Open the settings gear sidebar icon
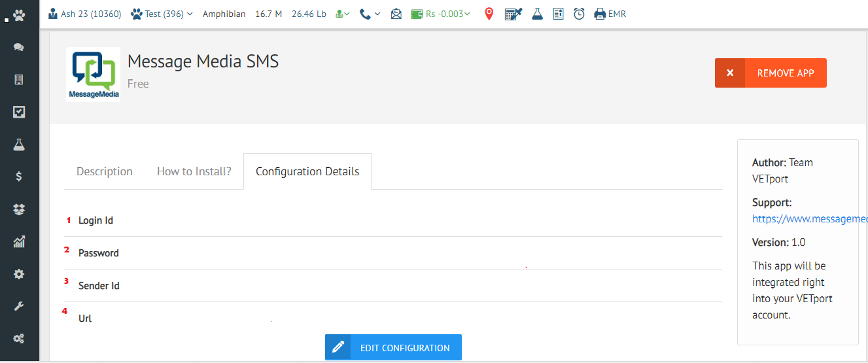Image resolution: width=868 pixels, height=363 pixels. point(19,275)
